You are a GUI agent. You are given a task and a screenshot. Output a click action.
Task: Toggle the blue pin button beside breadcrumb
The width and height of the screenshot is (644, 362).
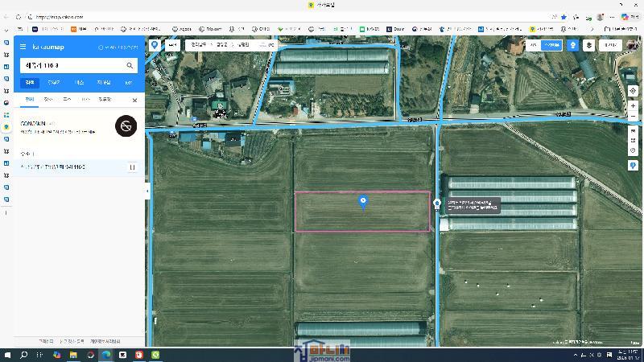pyautogui.click(x=155, y=46)
